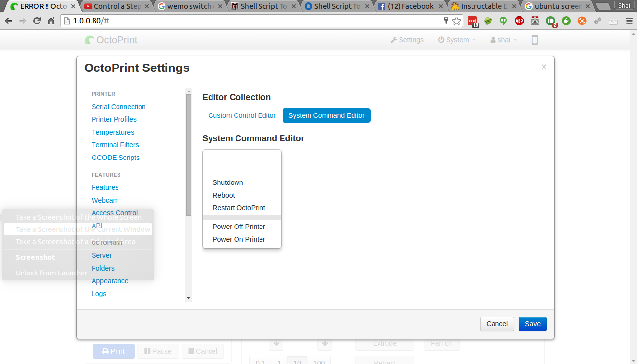Open Settings from the navbar
Viewport: 637px width, 364px height.
(x=407, y=40)
